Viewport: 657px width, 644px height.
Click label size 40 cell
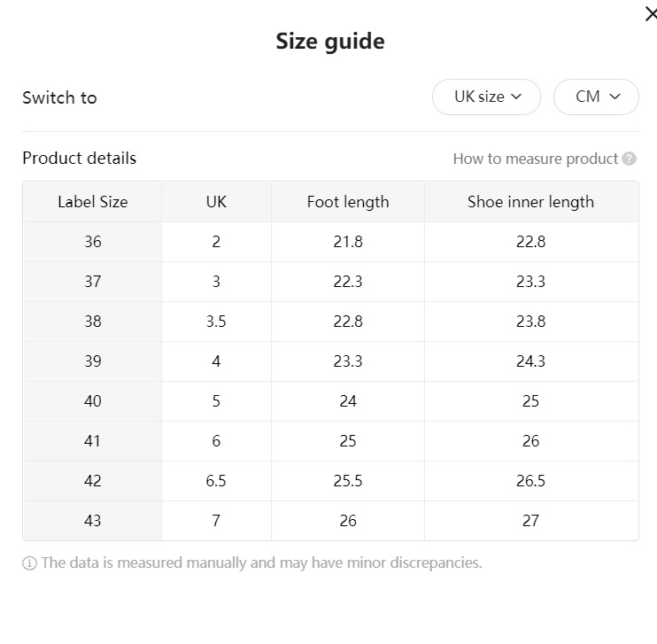pos(92,401)
